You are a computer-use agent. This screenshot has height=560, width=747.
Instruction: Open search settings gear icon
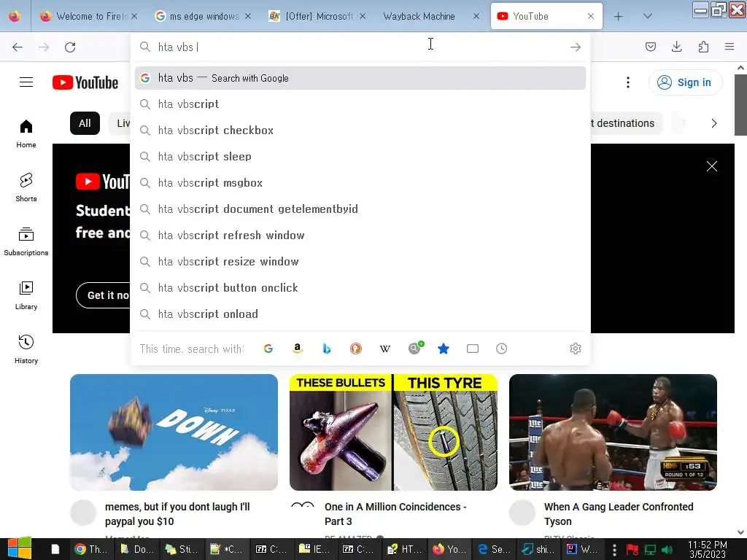pyautogui.click(x=576, y=349)
